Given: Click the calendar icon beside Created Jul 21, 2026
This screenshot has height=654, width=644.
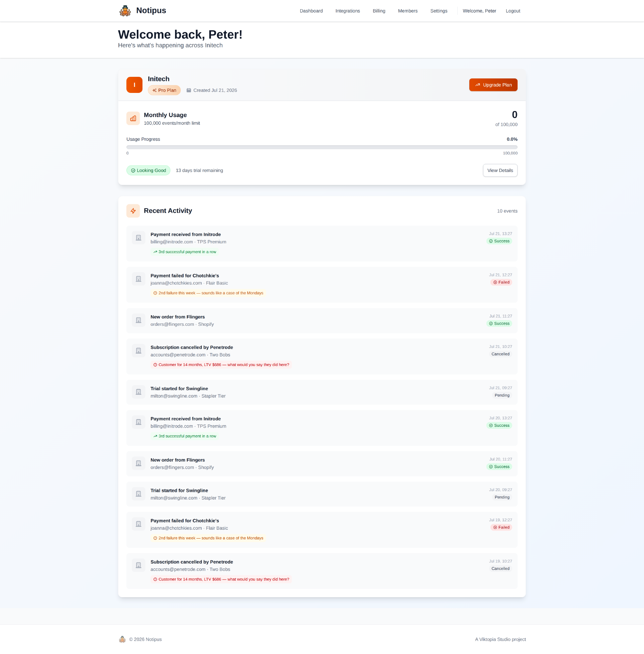Looking at the screenshot, I should [189, 90].
